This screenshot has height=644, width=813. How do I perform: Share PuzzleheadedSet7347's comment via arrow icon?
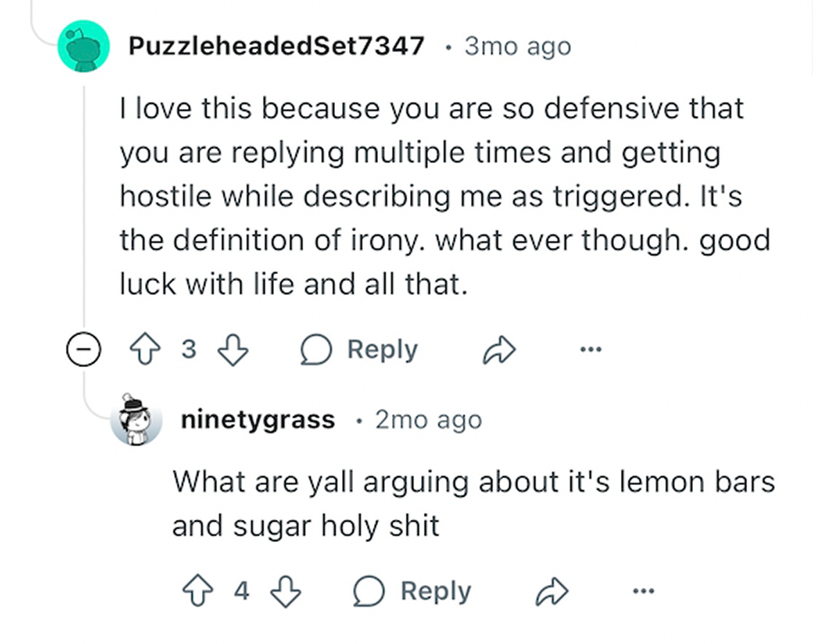coord(499,350)
